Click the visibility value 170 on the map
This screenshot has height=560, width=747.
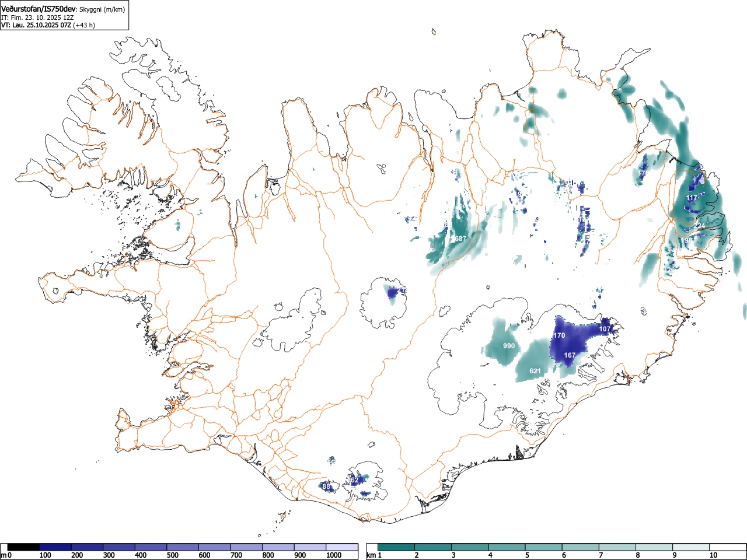point(559,335)
